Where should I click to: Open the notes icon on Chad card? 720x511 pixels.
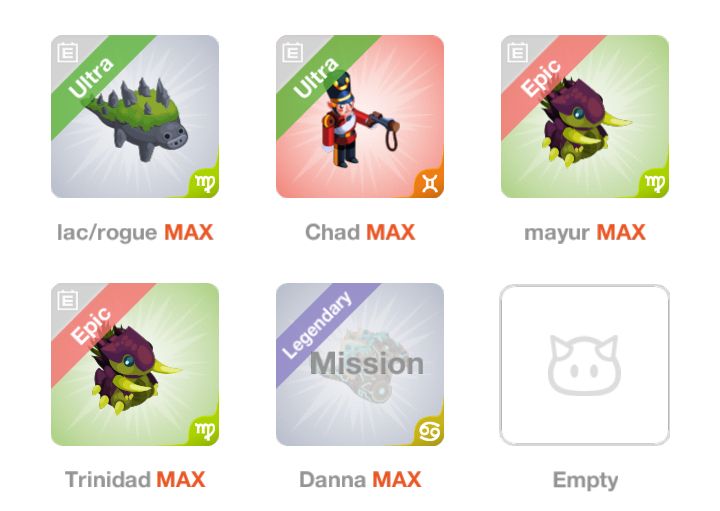point(292,52)
